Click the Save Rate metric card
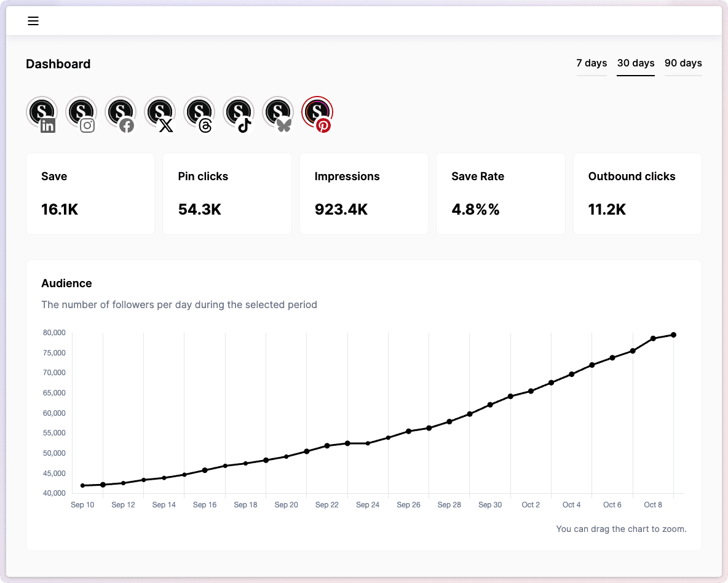 point(501,193)
